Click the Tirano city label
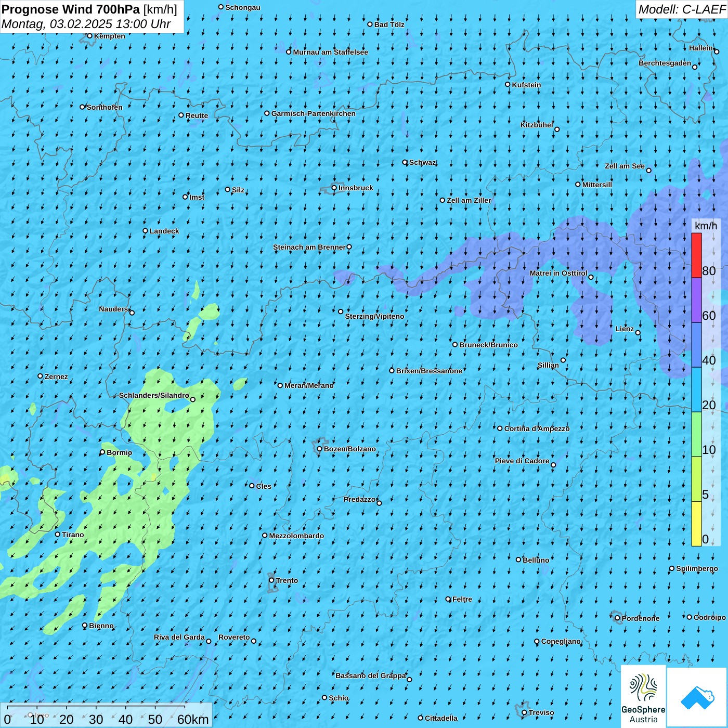Viewport: 728px width, 728px height. tap(73, 535)
